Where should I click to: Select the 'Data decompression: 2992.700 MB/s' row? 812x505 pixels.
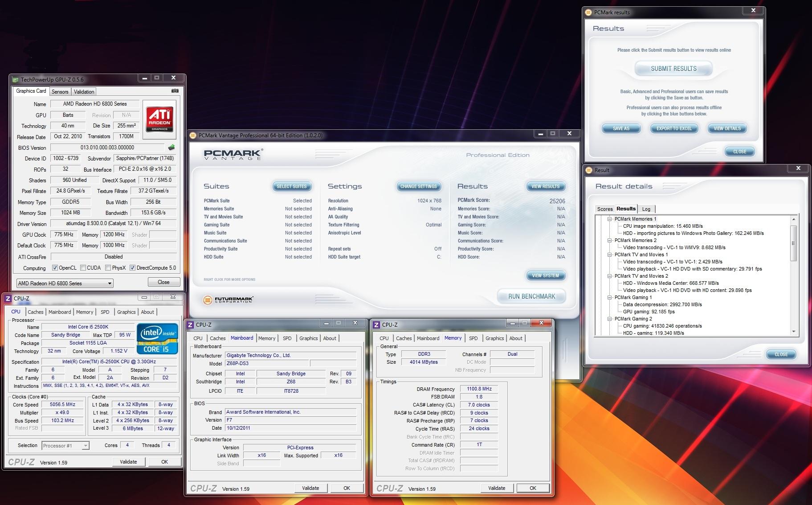(x=662, y=304)
